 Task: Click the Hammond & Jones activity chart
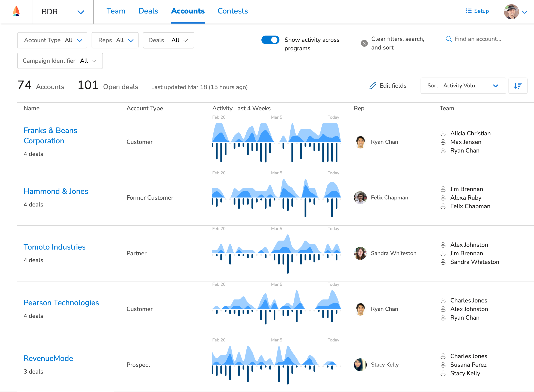(x=276, y=198)
